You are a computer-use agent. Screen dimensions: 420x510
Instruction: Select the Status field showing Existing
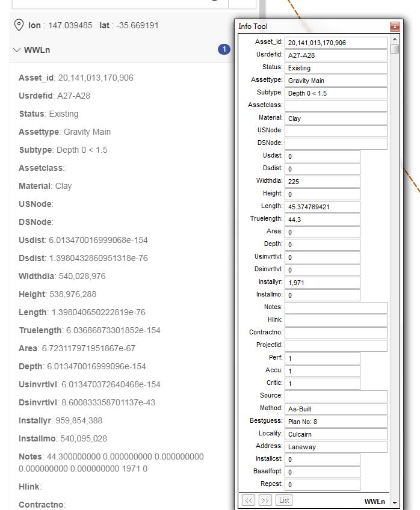pos(336,68)
